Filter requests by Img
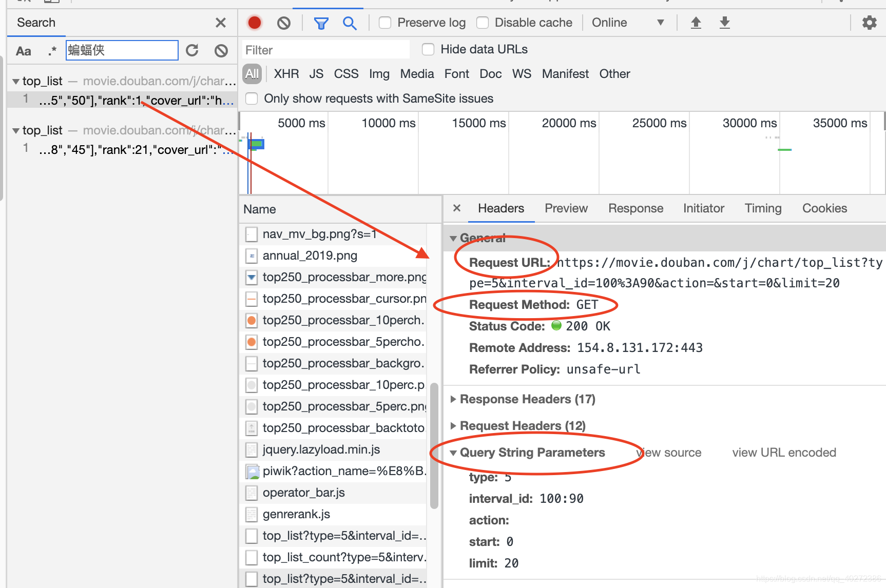The image size is (886, 588). point(379,74)
